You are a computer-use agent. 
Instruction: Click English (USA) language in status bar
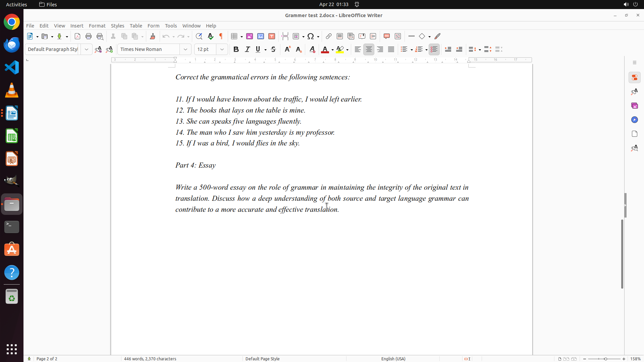(x=393, y=359)
